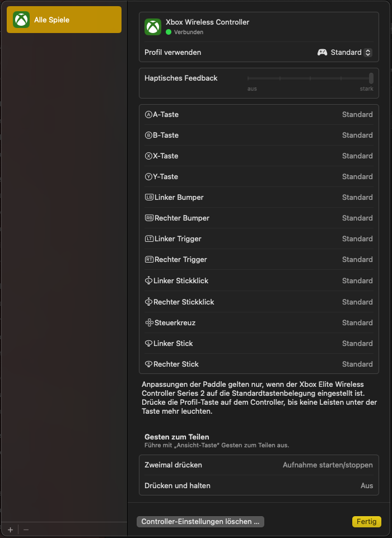Click the Rechter Stick icon
Screen dimensions: 392x538
pyautogui.click(x=149, y=364)
